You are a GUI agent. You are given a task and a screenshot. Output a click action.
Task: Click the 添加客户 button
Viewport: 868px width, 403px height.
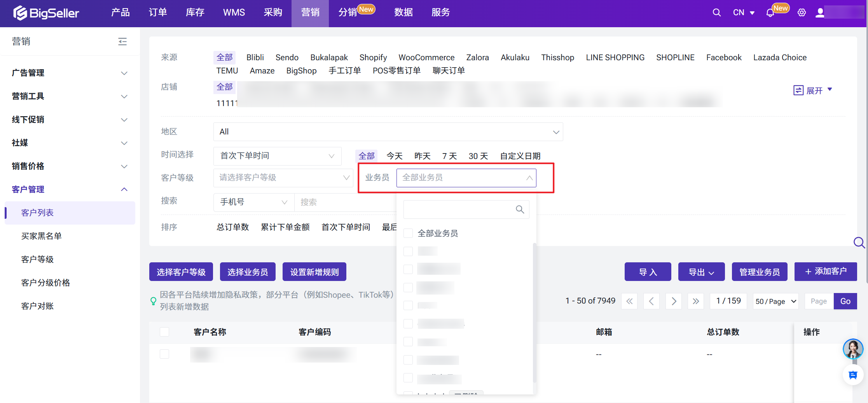click(x=825, y=272)
